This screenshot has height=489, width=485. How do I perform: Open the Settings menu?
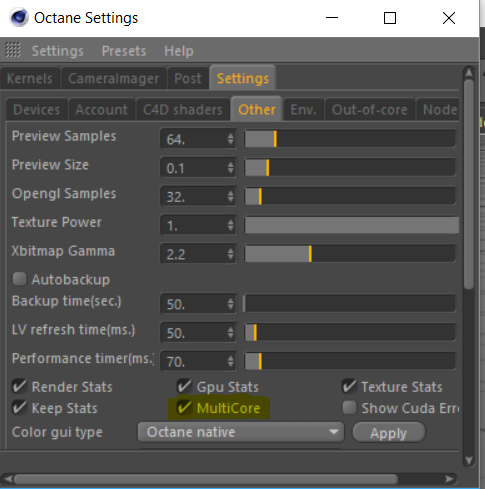pos(58,51)
